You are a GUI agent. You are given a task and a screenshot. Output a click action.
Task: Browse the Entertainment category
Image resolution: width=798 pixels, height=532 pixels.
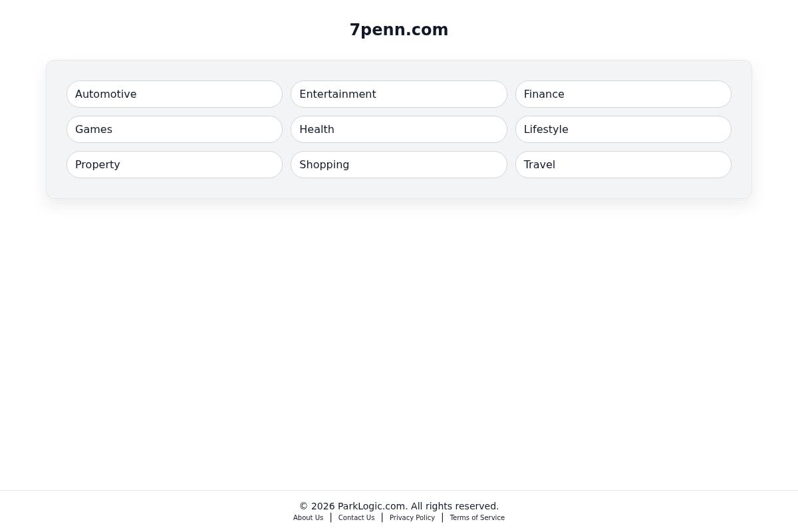(x=399, y=94)
